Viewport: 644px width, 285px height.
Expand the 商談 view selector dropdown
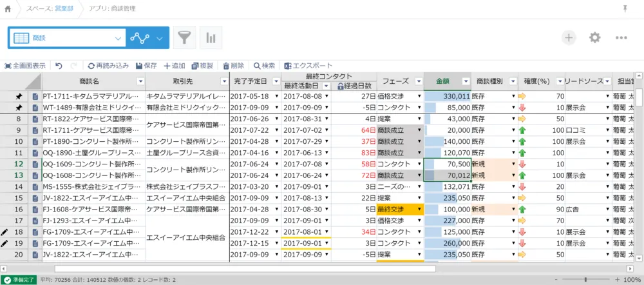pos(118,38)
